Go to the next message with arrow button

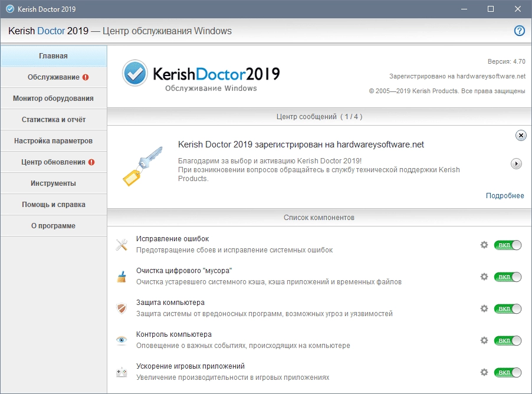pyautogui.click(x=516, y=163)
